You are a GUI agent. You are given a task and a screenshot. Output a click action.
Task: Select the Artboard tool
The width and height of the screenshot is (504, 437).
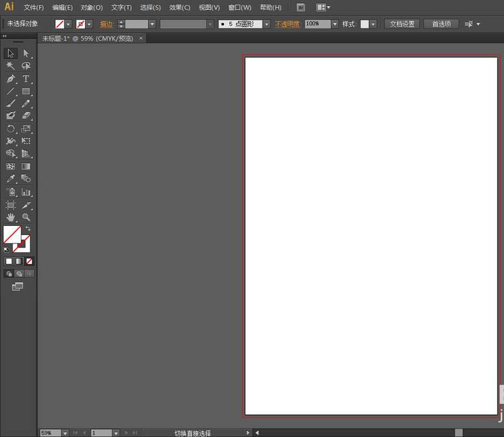[10, 205]
